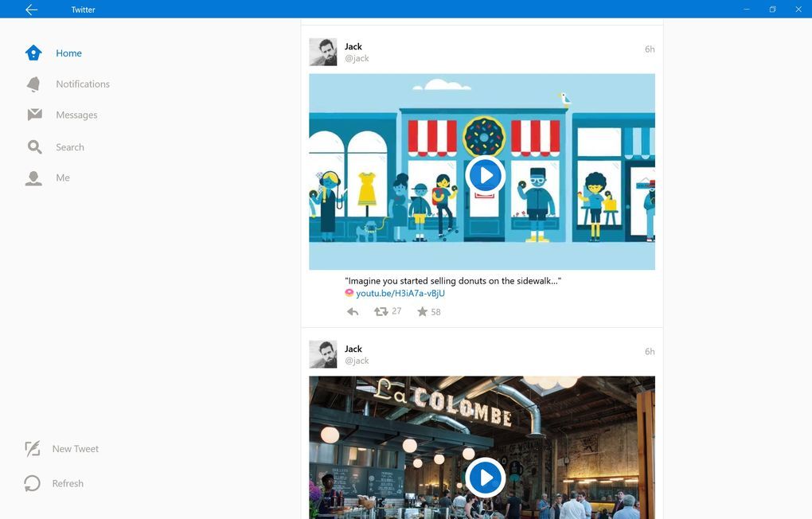
Task: Open the Me profile section
Action: tap(33, 177)
